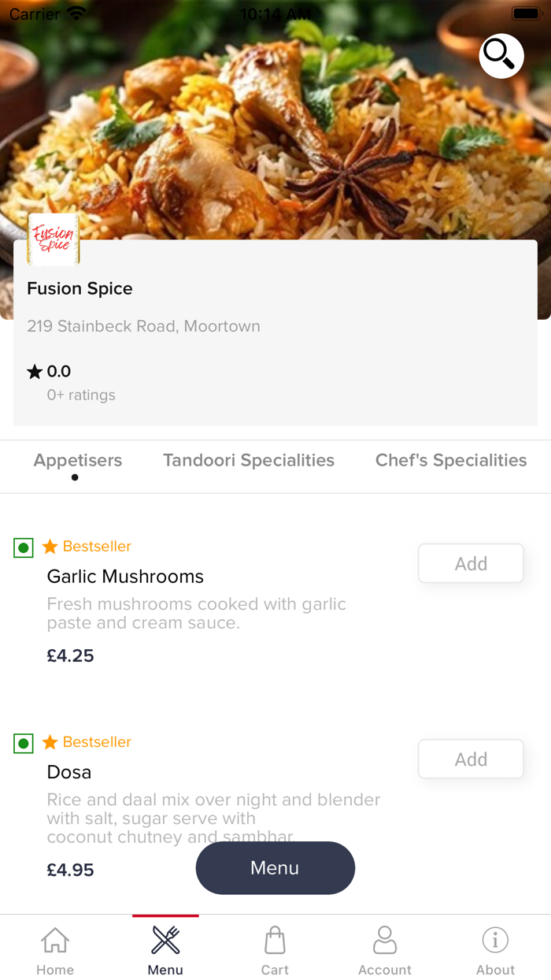
Task: Add Garlic Mushrooms to the order
Action: click(470, 562)
